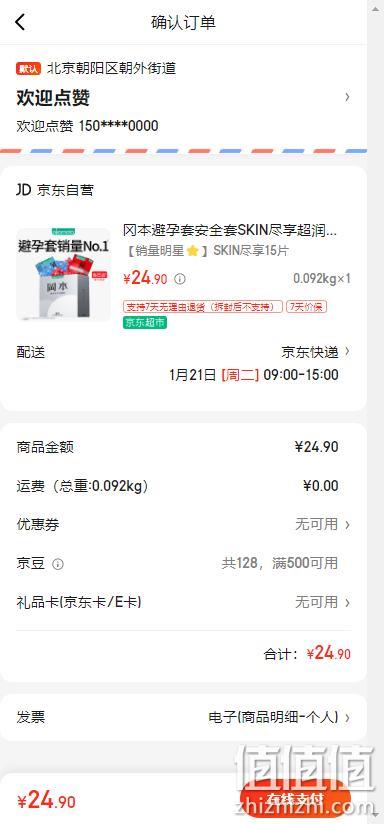Select the delivery time 1月21日 09:00-15:00
384x824 pixels.
tap(254, 375)
